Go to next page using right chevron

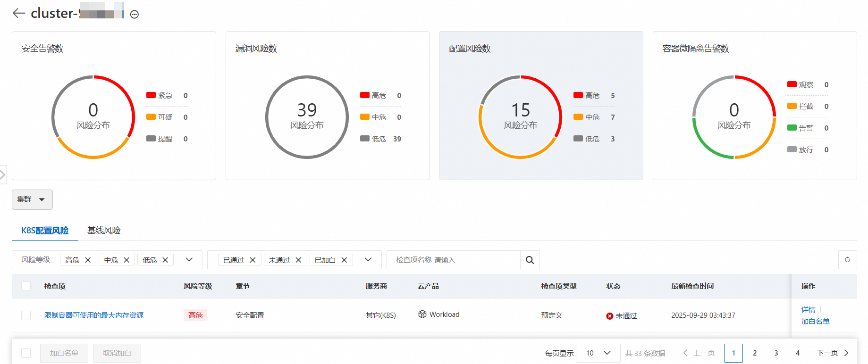846,353
